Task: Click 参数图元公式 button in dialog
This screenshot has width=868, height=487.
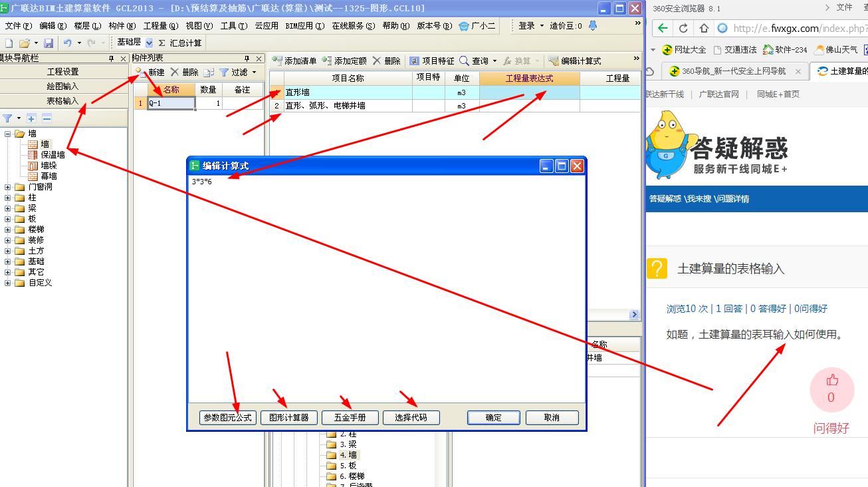Action: [228, 418]
